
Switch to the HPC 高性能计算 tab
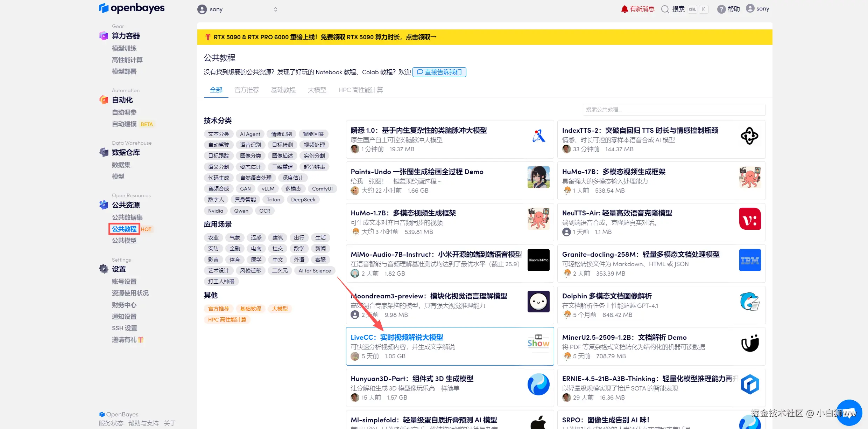pos(360,90)
